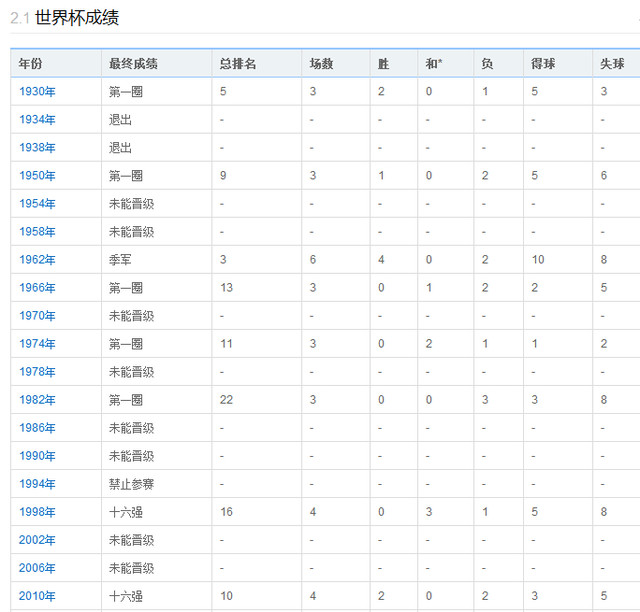Open the 1962年 year link
Screen dimensions: 640x612
pyautogui.click(x=37, y=260)
